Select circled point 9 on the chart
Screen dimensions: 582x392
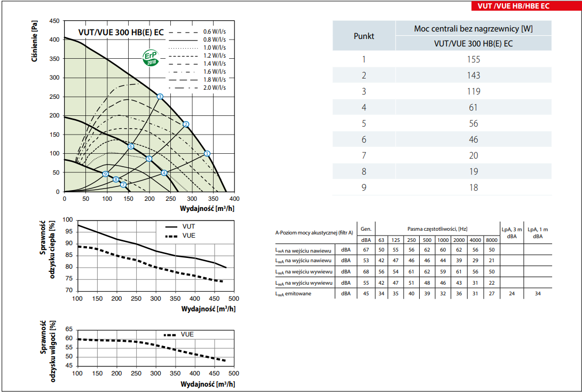click(105, 174)
